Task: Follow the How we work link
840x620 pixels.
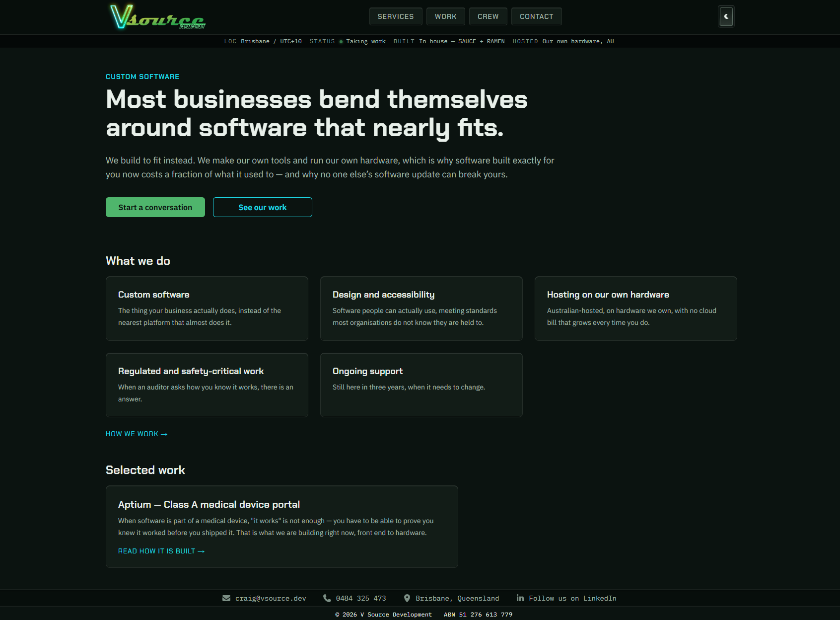Action: (137, 434)
